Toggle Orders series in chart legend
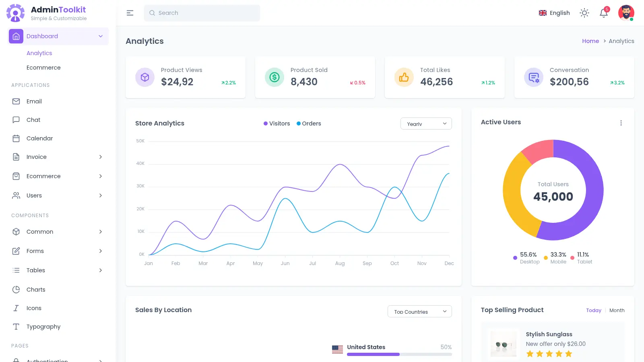 click(309, 123)
